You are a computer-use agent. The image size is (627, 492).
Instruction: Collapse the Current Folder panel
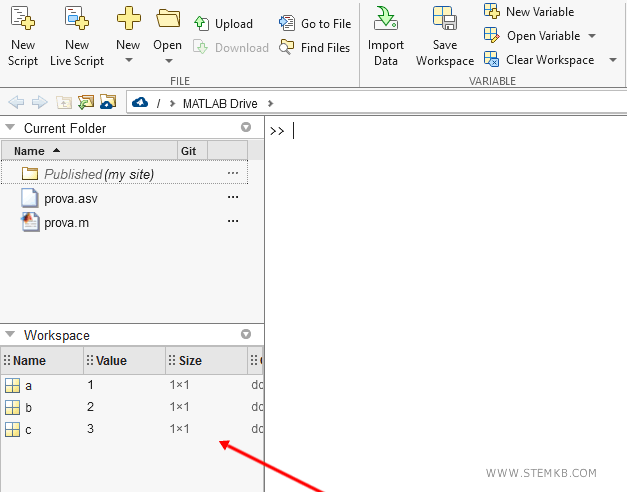click(10, 128)
